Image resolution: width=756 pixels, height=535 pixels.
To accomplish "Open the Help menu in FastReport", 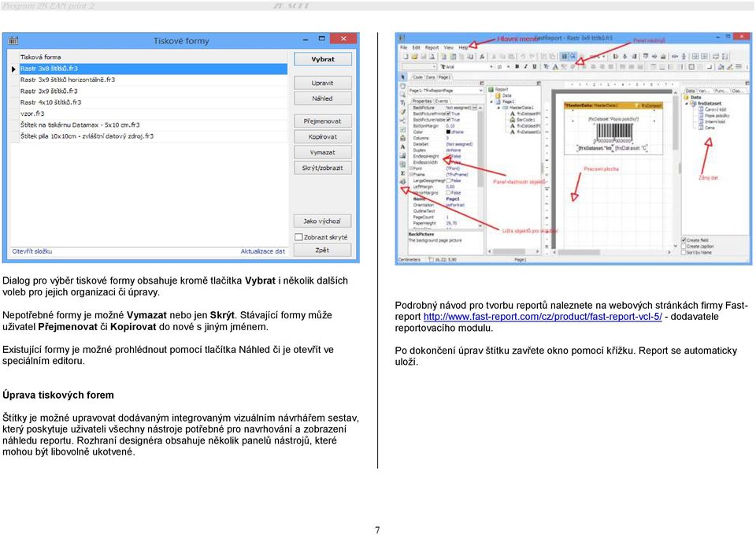I will pos(463,47).
